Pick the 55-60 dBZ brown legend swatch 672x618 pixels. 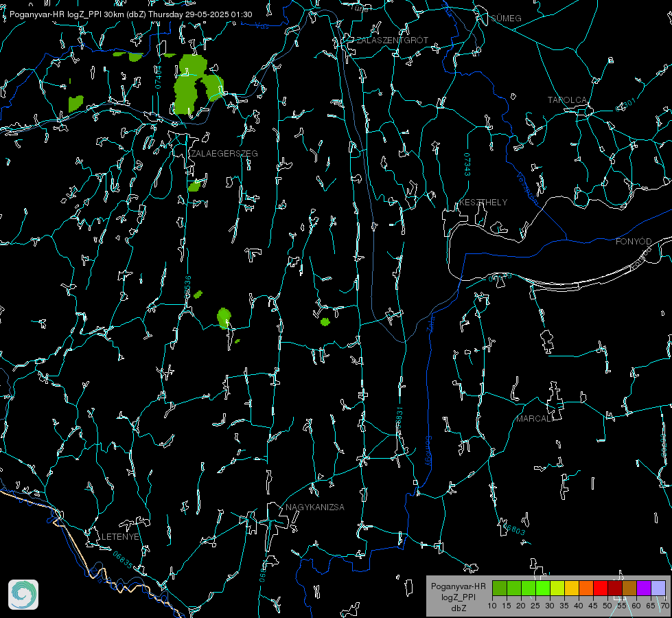click(629, 588)
